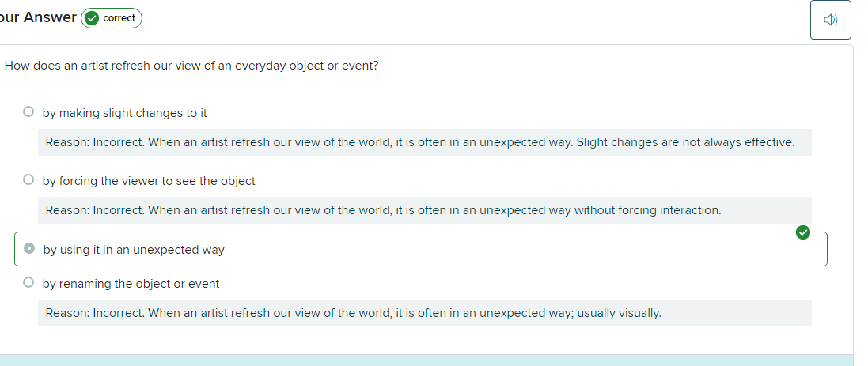Click the reason ending 'without forcing interaction'
The width and height of the screenshot is (868, 366).
(383, 210)
